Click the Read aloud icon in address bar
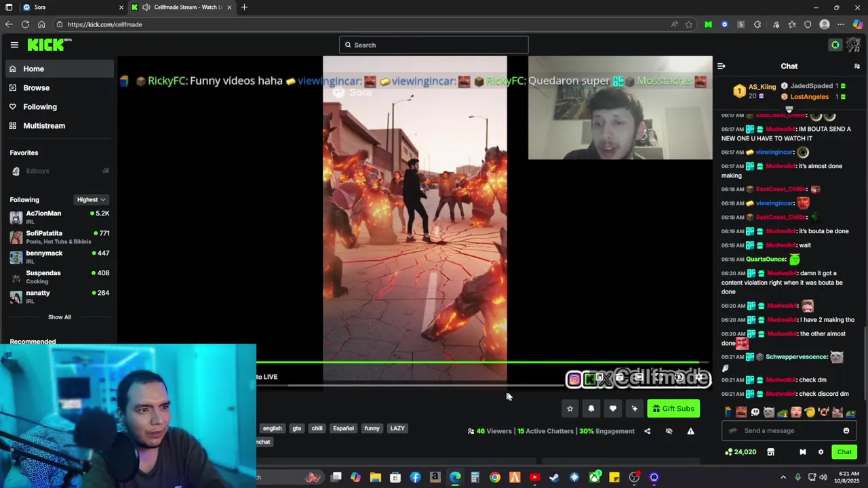 pos(674,24)
